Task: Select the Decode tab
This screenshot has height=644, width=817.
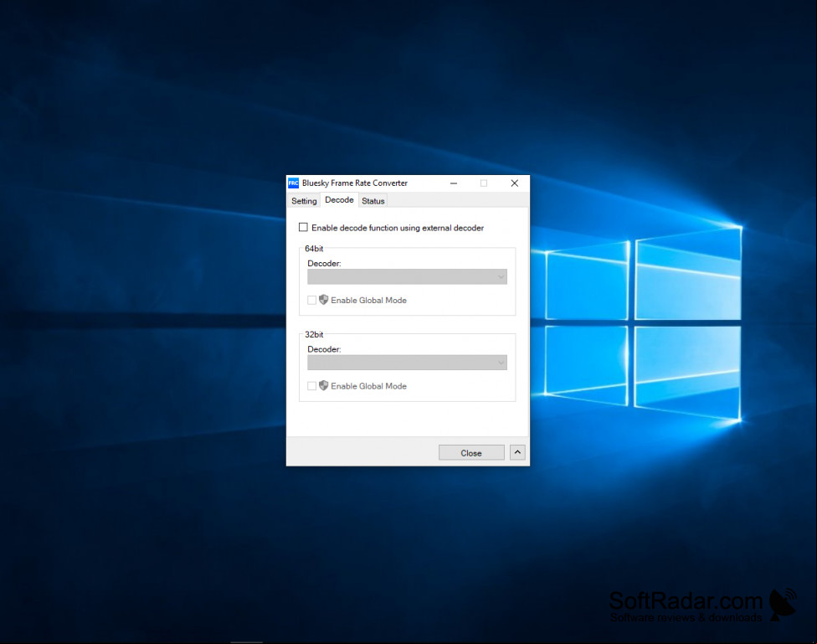Action: 339,199
